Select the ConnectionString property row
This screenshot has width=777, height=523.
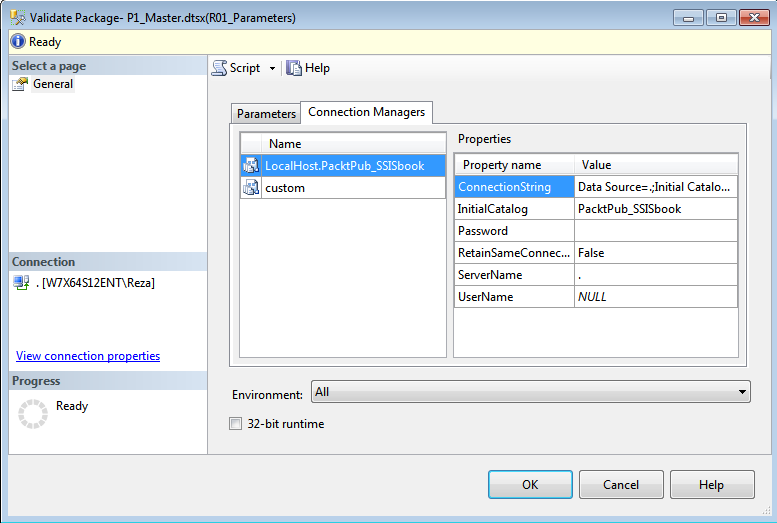(x=514, y=187)
